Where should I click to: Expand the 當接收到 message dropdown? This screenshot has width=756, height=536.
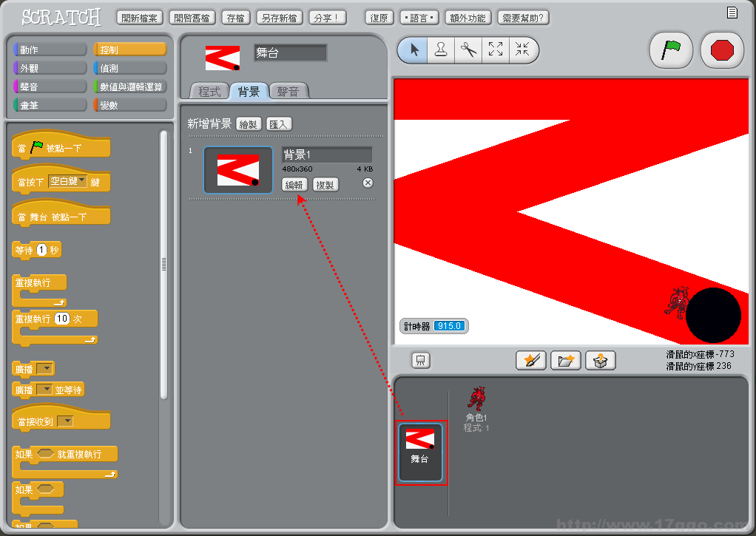(x=66, y=421)
